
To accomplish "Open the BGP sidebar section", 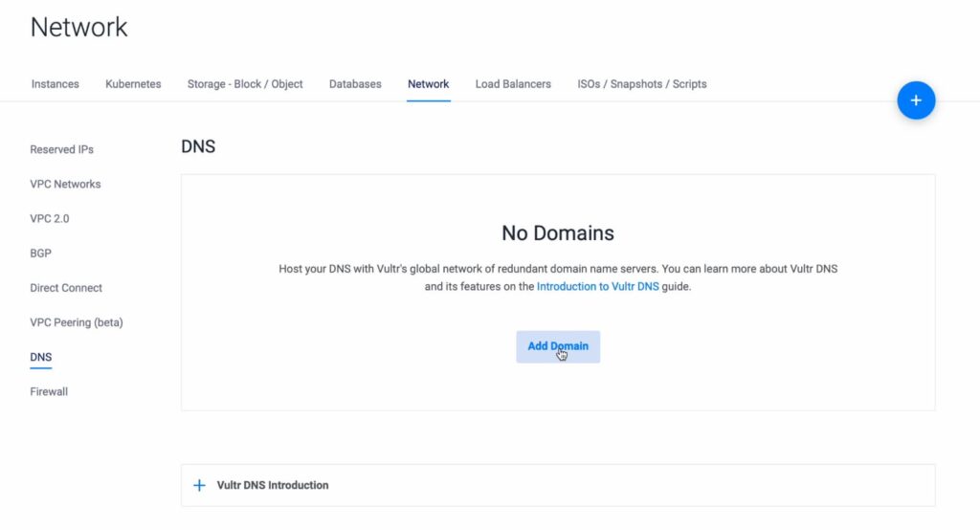I will [x=41, y=254].
